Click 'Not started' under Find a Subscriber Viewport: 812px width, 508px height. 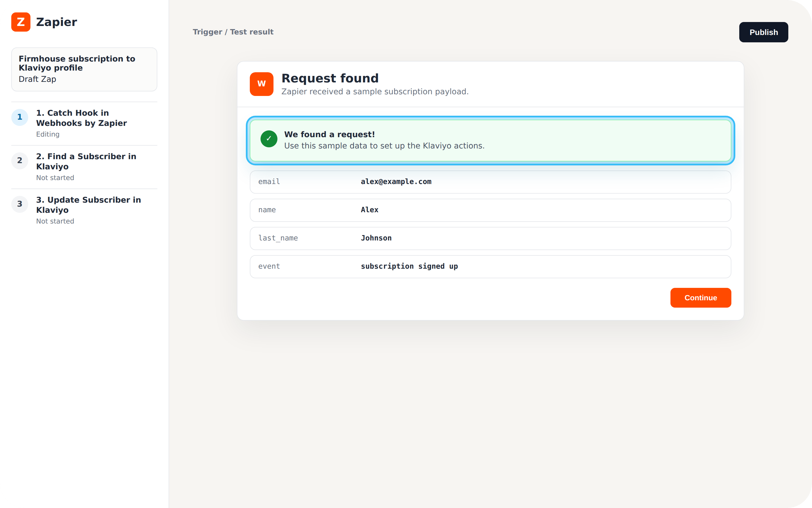[55, 178]
